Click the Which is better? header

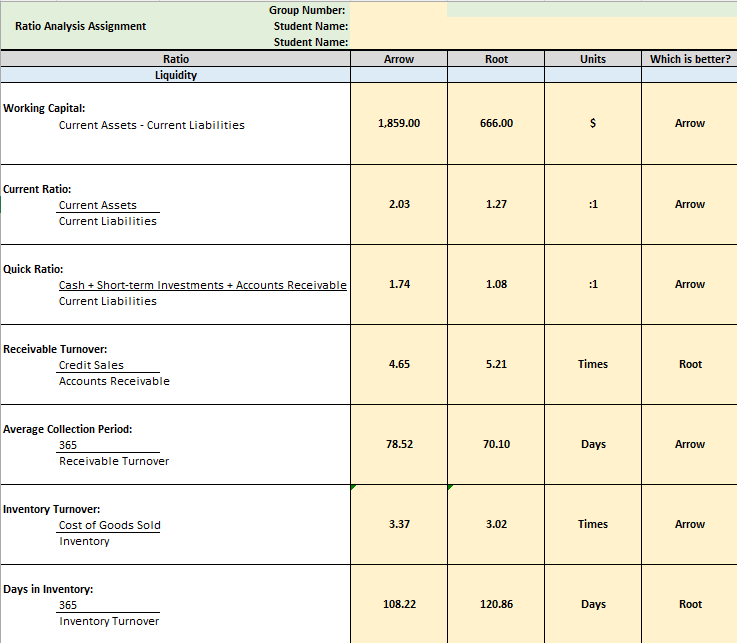(690, 59)
